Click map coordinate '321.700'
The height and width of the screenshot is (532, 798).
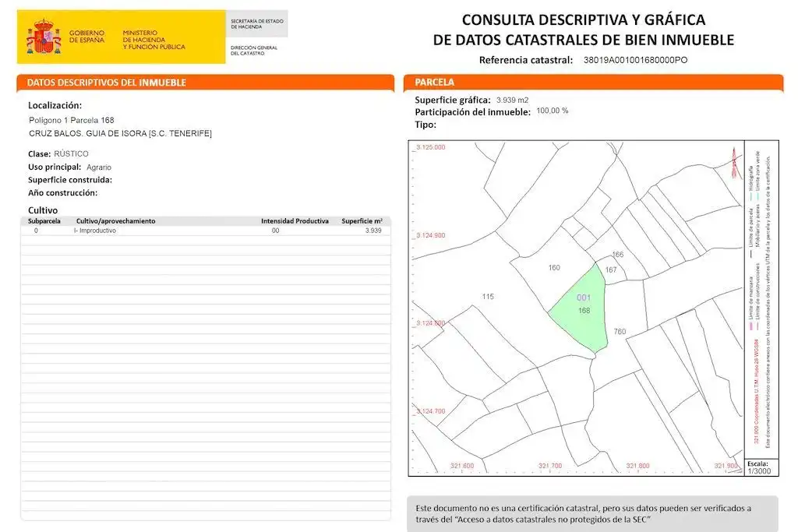pos(549,466)
